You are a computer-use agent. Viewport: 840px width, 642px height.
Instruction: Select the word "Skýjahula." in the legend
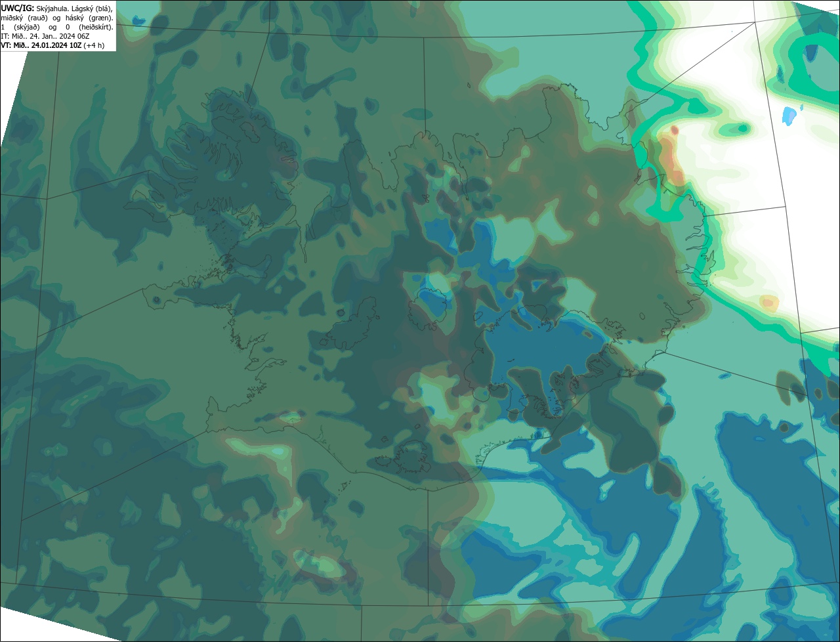[x=52, y=9]
